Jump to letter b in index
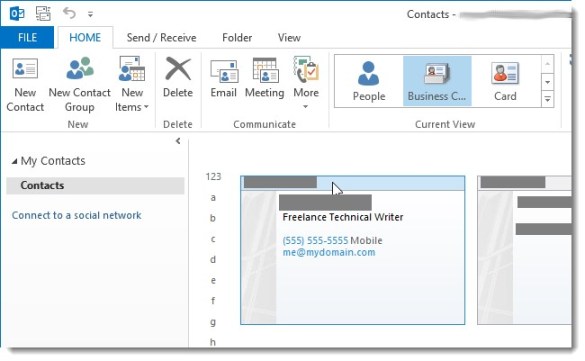 pyautogui.click(x=213, y=218)
